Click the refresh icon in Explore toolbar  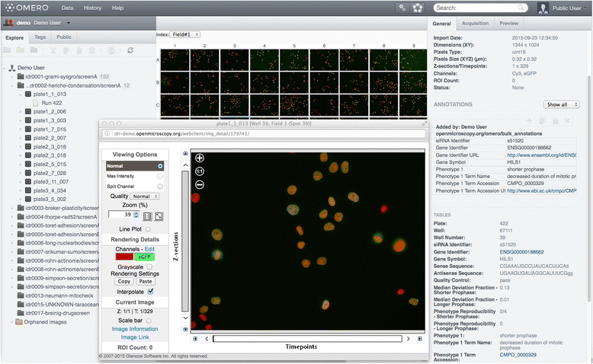click(x=130, y=50)
